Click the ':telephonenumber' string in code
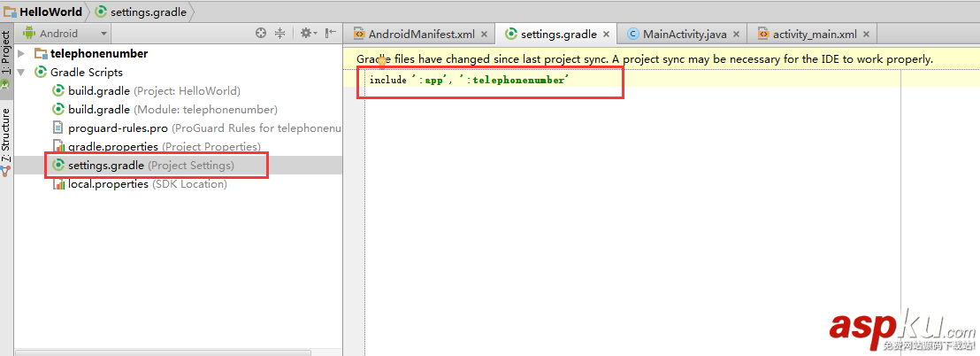Viewport: 980px width, 356px height. click(x=515, y=80)
